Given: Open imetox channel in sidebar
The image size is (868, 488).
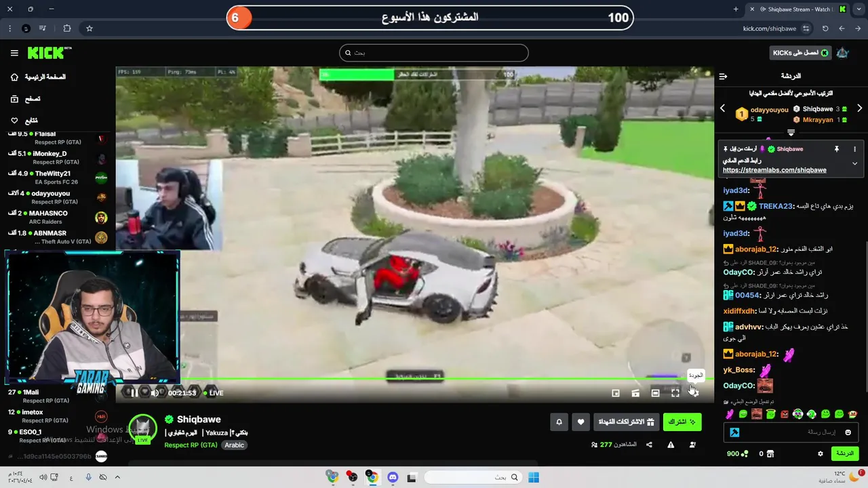Looking at the screenshot, I should click(58, 416).
